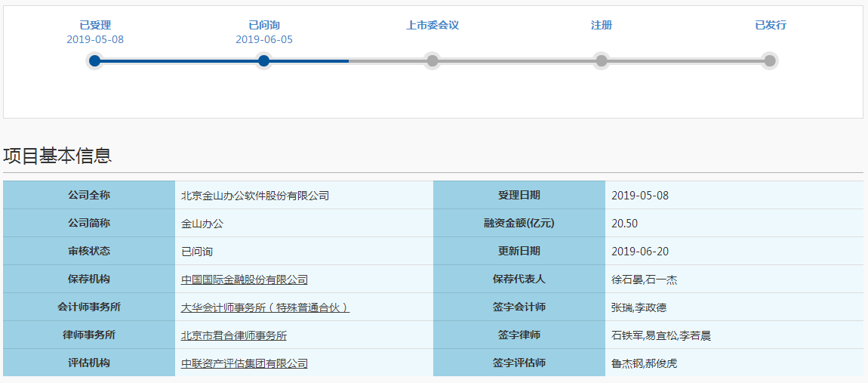
Task: Select the 上市委会议 stage label
Action: [432, 25]
